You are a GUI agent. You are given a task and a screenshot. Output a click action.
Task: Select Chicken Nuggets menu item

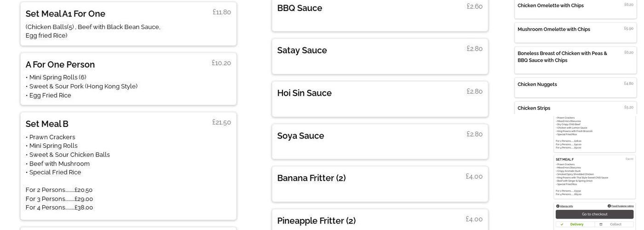[575, 87]
